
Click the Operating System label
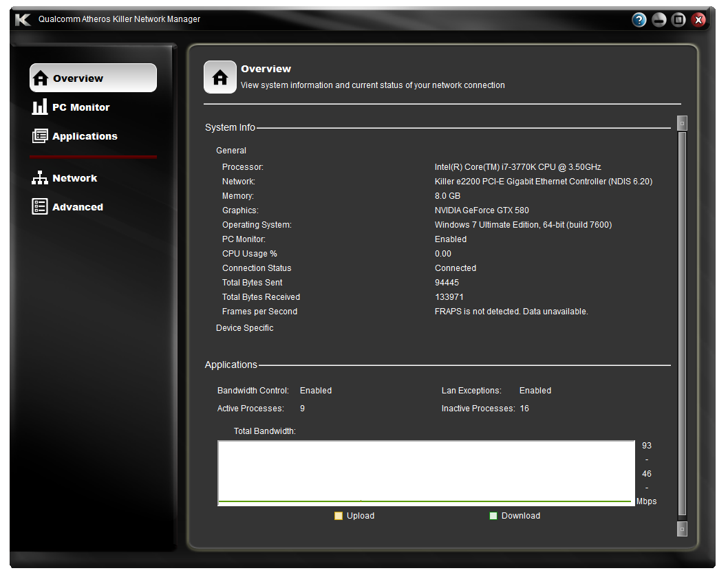click(x=257, y=225)
